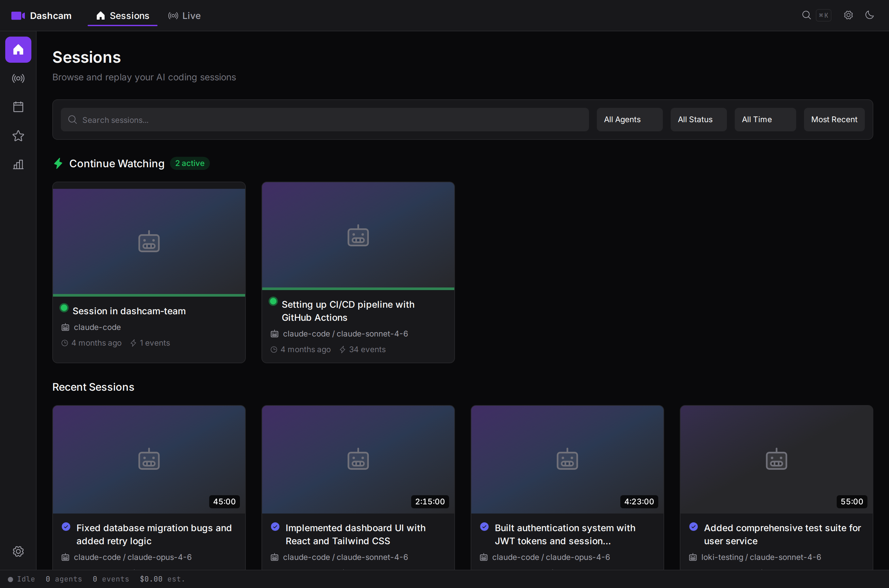
Task: Click the progress bar on the CI/CD pipeline card
Action: coord(358,289)
